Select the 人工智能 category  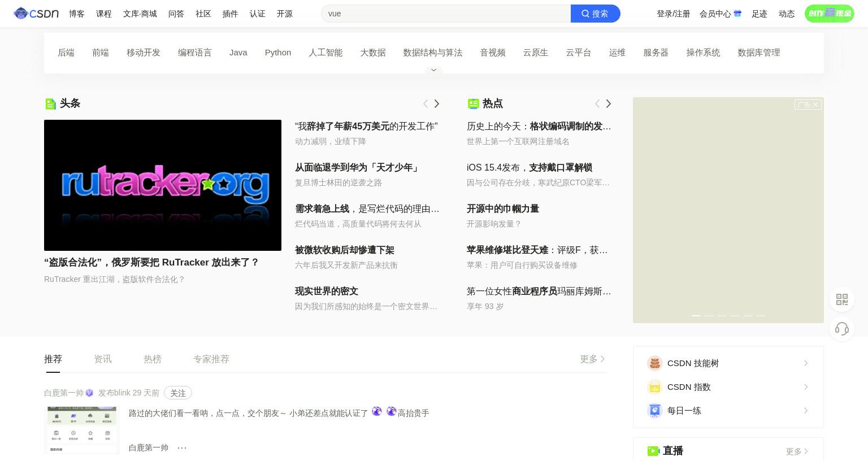click(x=325, y=53)
